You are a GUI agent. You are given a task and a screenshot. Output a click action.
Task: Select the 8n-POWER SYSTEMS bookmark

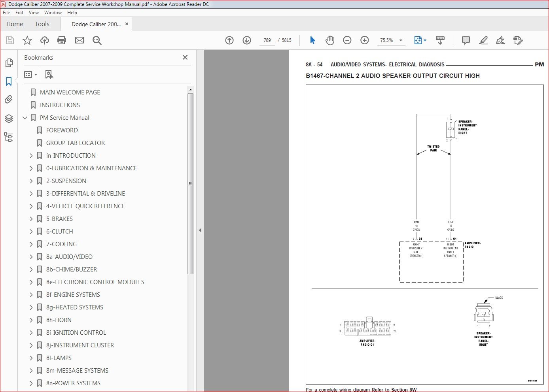[73, 383]
